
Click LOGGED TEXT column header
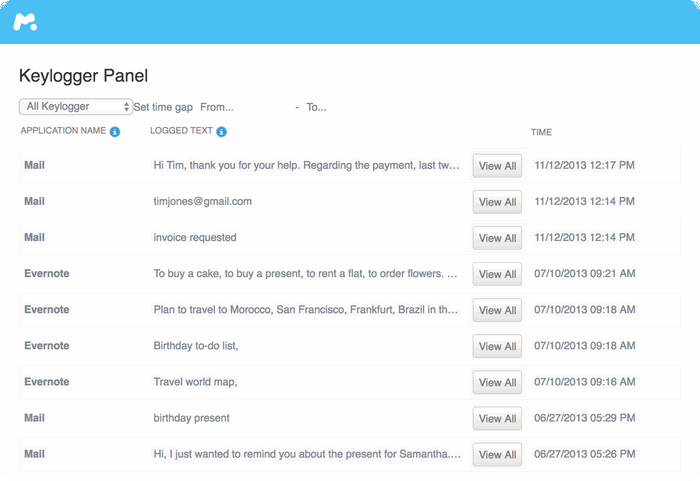tap(181, 131)
